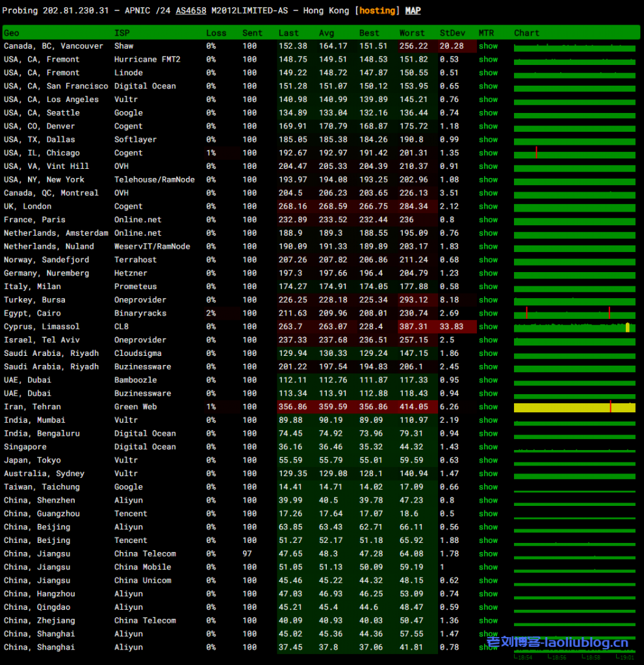
Task: Show MTR for USA, IL, Chicago row
Action: 488,153
